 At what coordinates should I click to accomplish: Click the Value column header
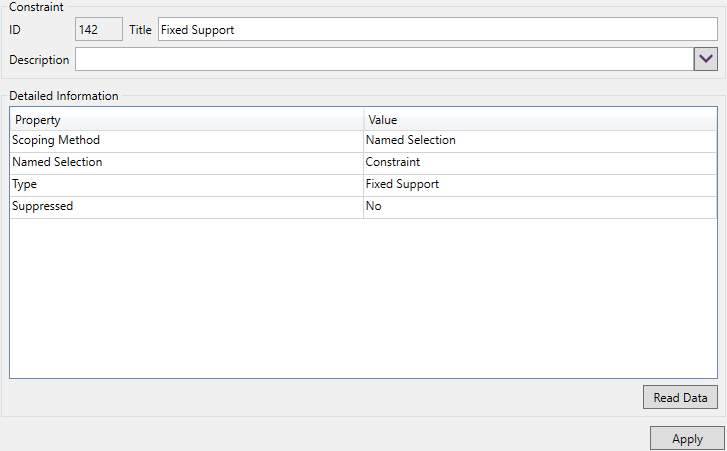540,120
